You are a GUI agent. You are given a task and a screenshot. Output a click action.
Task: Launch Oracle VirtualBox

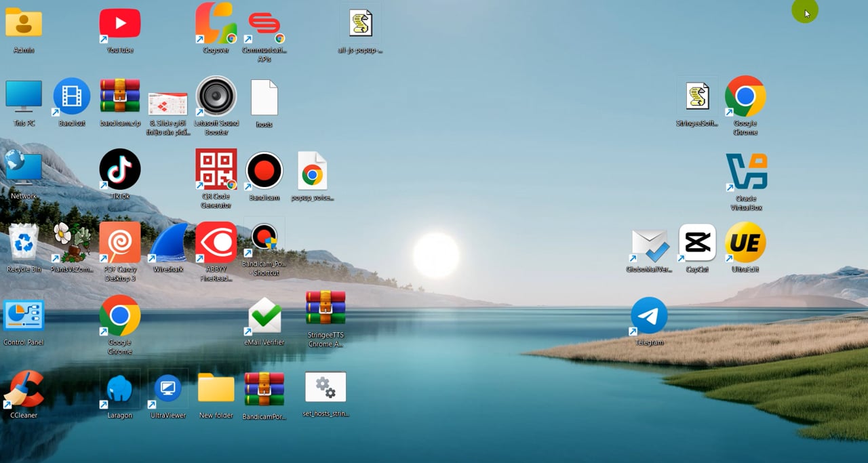click(745, 172)
